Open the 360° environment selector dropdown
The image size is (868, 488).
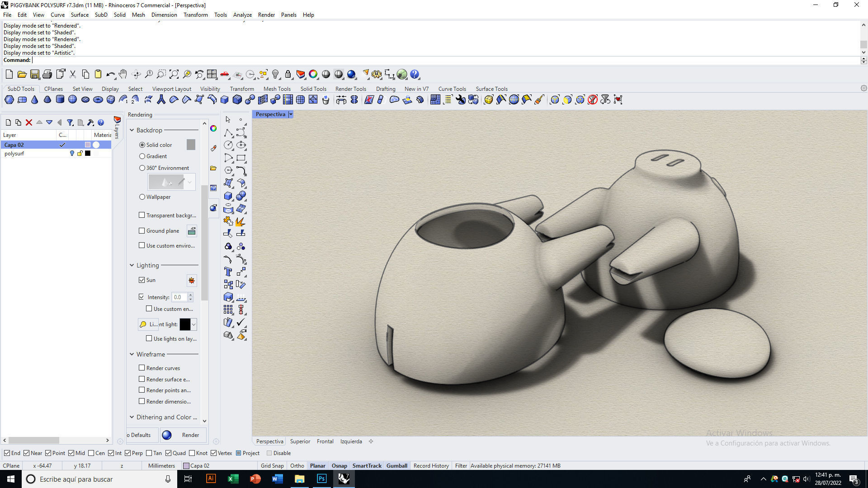click(190, 182)
